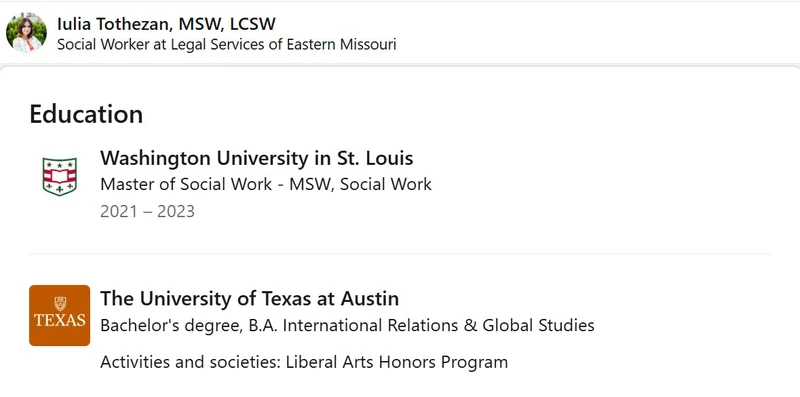Click the open book in WashU shield
The image size is (800, 397).
click(60, 177)
